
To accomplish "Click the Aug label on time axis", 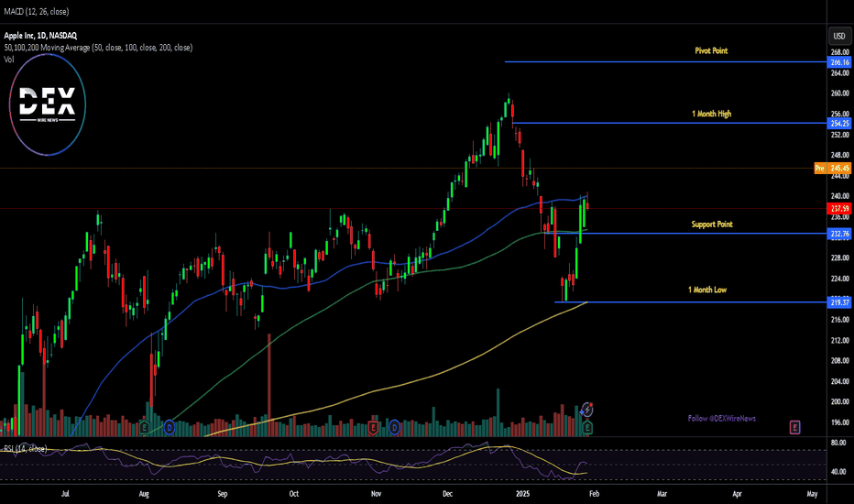I will (144, 494).
